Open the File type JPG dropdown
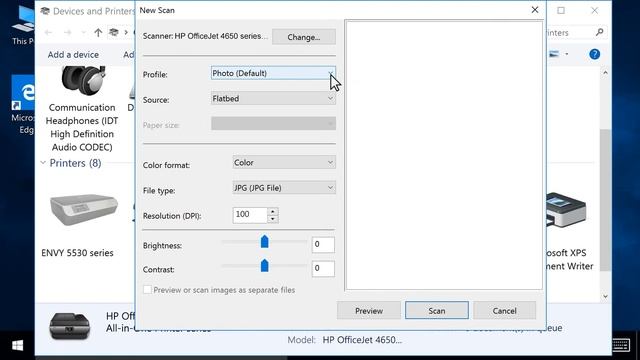The height and width of the screenshot is (360, 640). pos(284,188)
